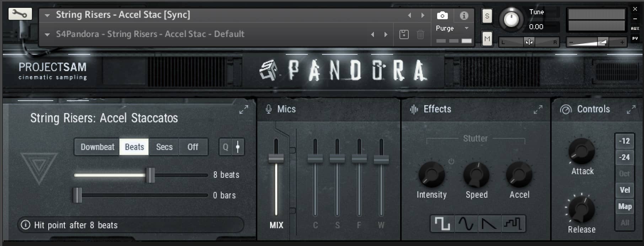The height and width of the screenshot is (246, 644).
Task: Open the AUX sends view
Action: click(635, 28)
